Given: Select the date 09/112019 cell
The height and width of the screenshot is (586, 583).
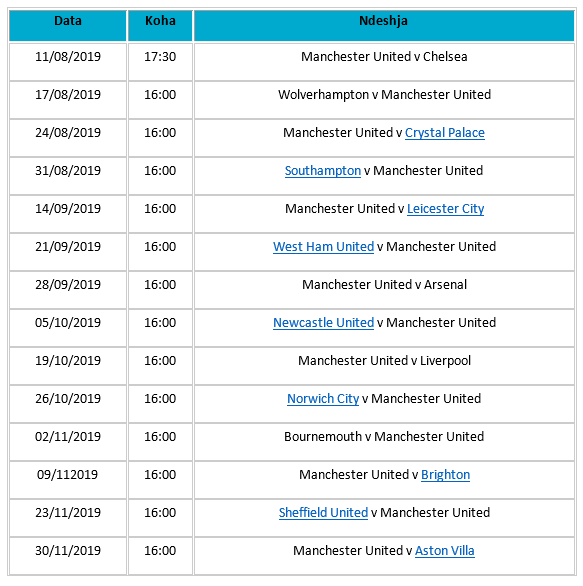Looking at the screenshot, I should point(68,480).
